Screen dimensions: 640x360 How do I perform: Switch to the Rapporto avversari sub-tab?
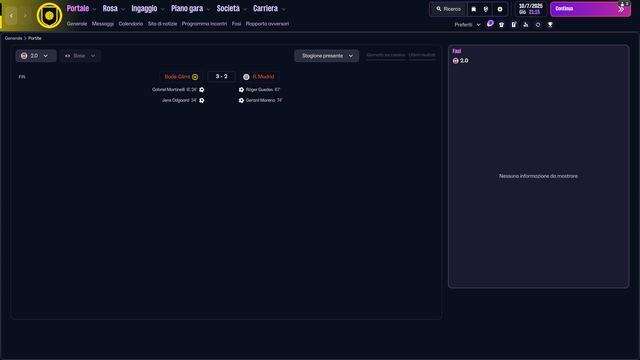267,24
